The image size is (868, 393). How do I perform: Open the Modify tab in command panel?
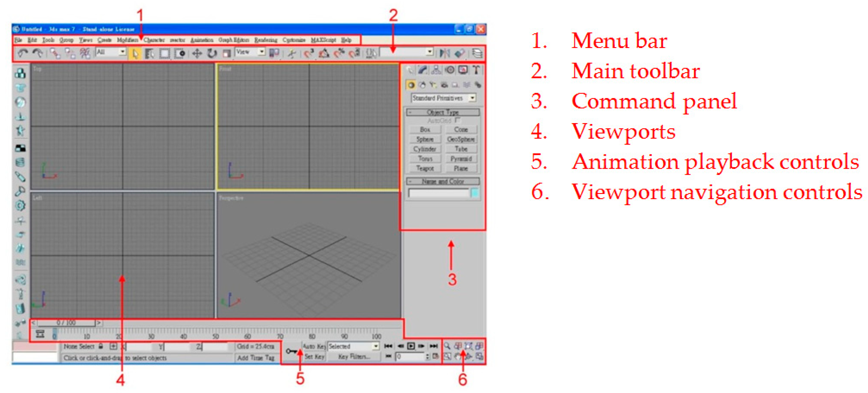click(423, 70)
